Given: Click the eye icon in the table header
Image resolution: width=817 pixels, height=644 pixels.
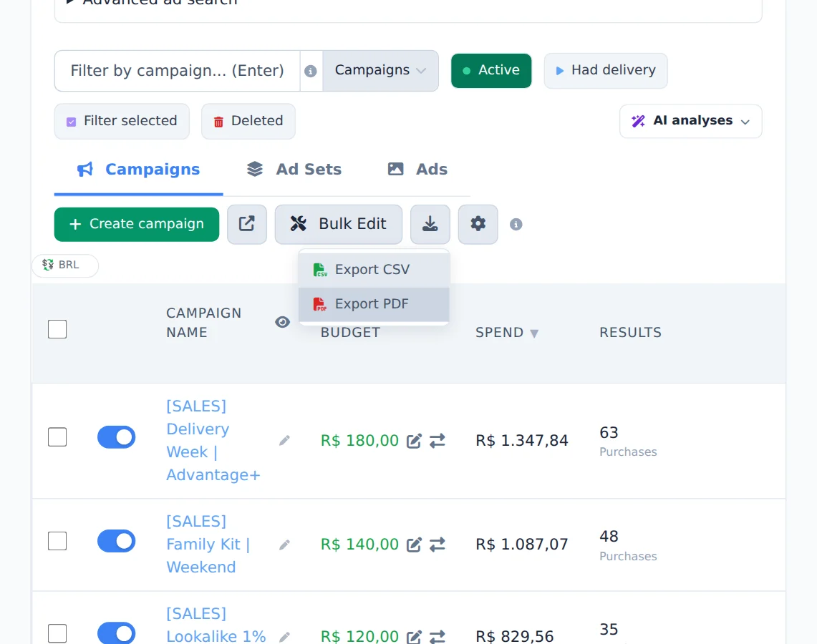Looking at the screenshot, I should [x=282, y=322].
